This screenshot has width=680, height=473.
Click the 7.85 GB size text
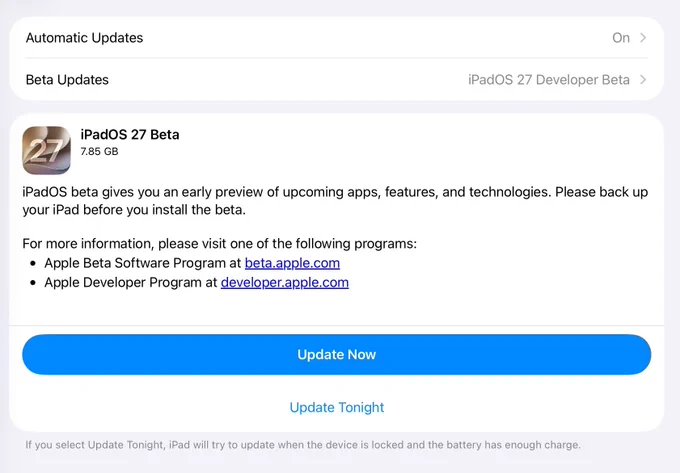[99, 151]
